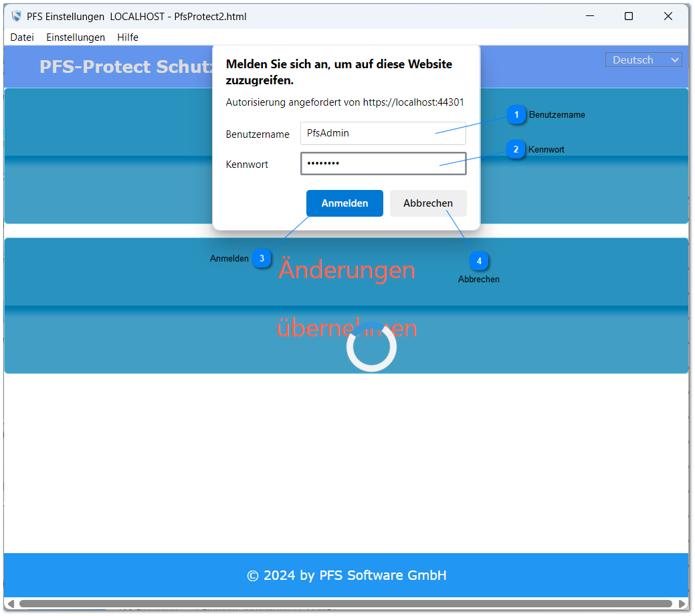Click the blue callout badge numbered 3
Image resolution: width=695 pixels, height=616 pixels.
point(262,258)
